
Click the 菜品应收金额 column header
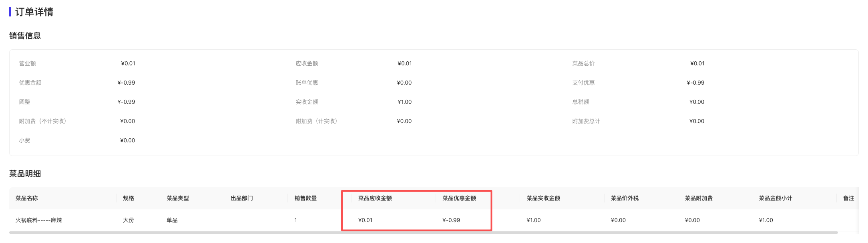click(x=375, y=198)
